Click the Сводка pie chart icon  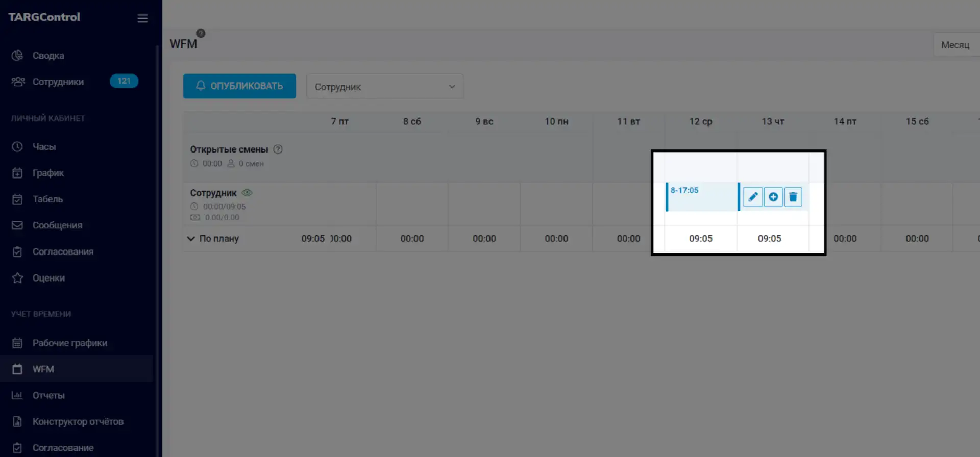tap(17, 55)
